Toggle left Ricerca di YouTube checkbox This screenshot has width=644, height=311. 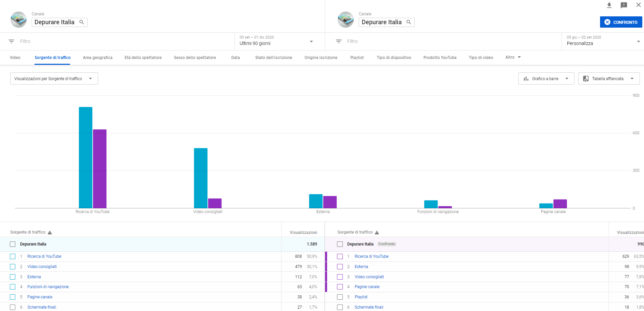click(13, 256)
